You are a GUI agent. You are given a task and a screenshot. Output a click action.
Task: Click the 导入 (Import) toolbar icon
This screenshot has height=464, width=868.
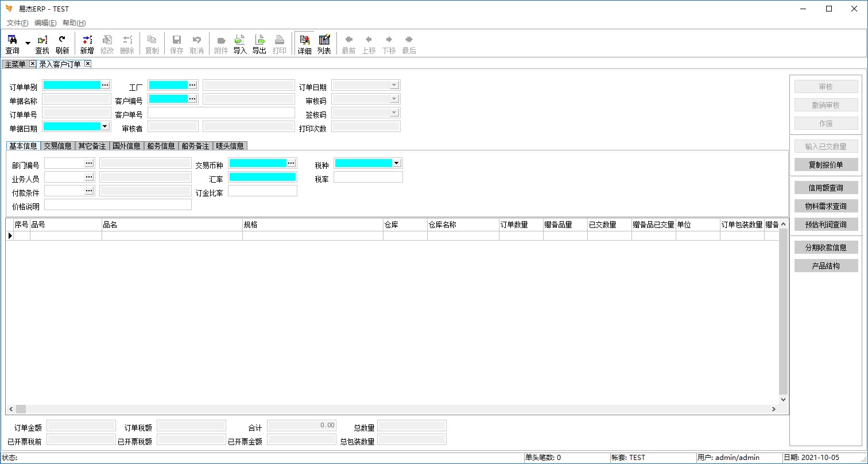point(240,44)
